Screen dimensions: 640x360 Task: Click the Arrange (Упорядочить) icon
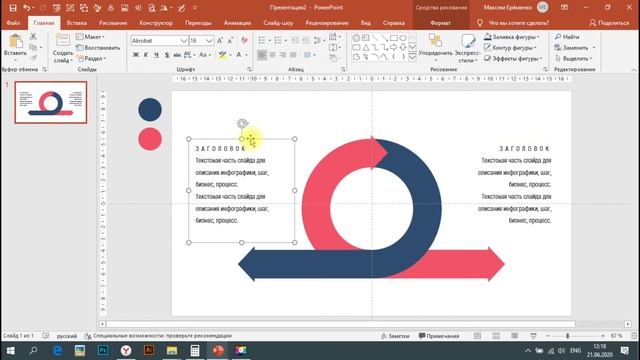[436, 41]
